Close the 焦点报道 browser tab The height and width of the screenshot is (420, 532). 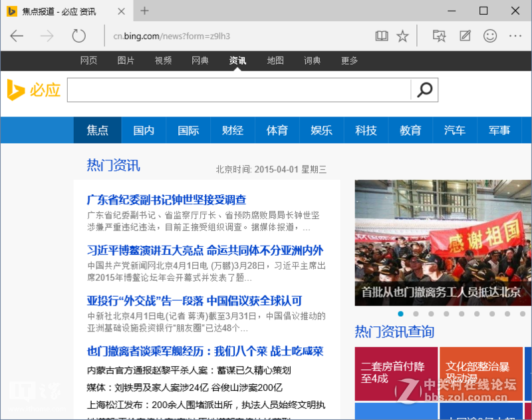pyautogui.click(x=121, y=11)
